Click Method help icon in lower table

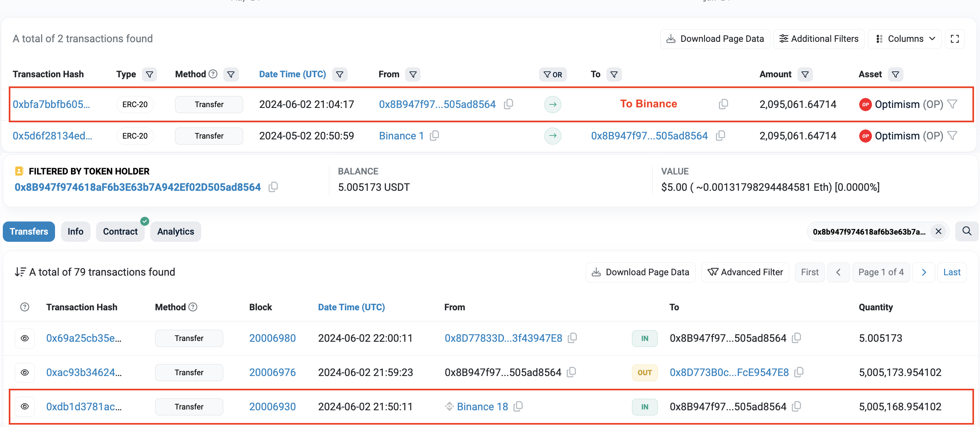193,307
